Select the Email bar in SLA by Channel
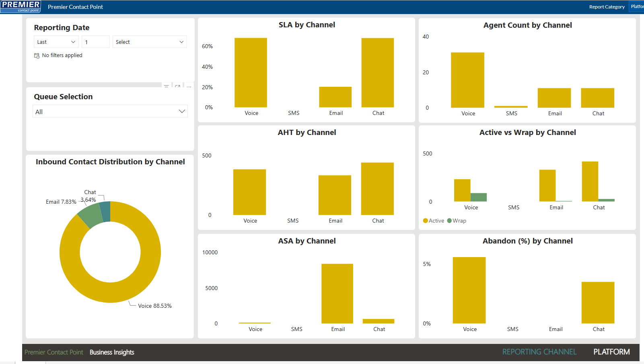The height and width of the screenshot is (364, 644). 335,97
